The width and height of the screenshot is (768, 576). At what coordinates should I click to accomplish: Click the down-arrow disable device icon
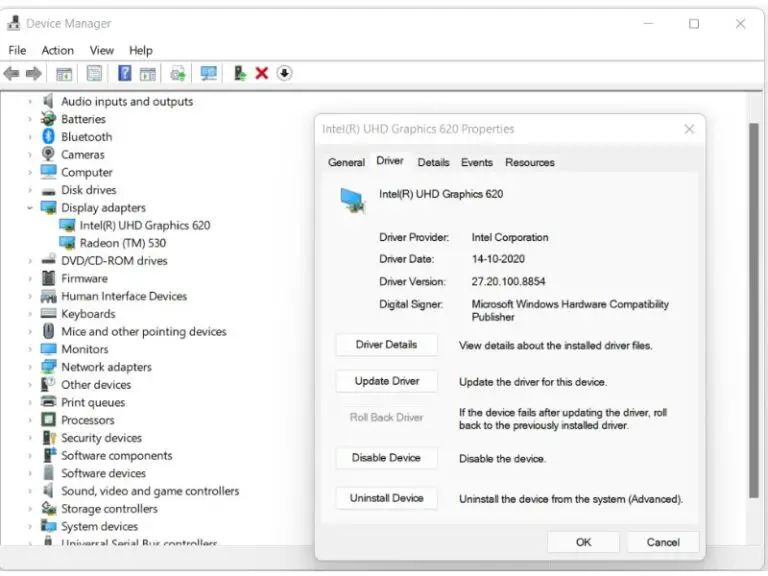pos(285,73)
